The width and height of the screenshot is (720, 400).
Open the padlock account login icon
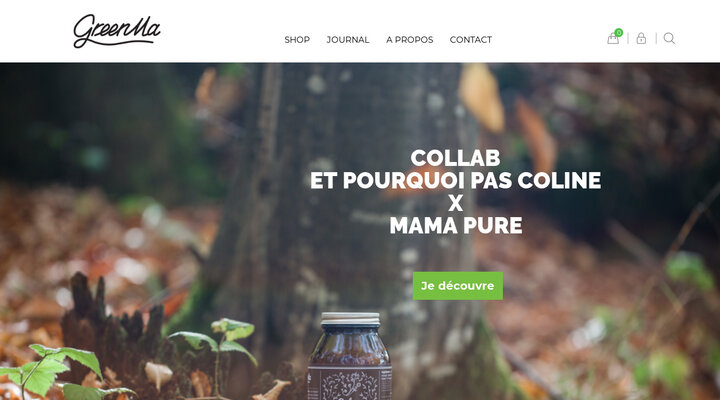tap(641, 39)
